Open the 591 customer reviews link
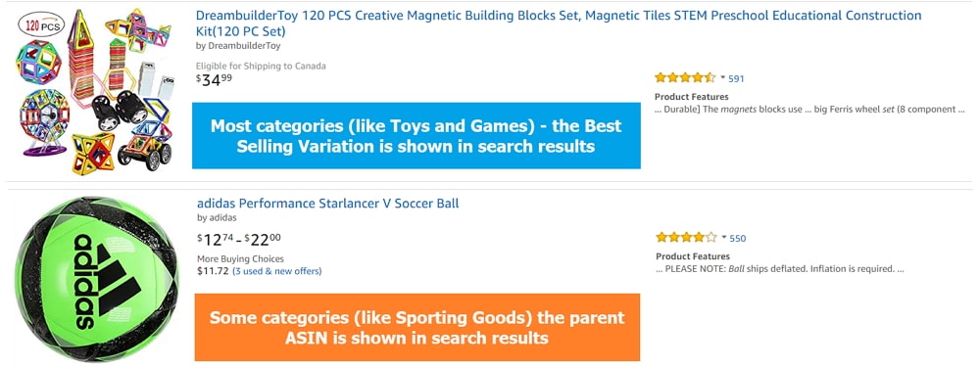Image resolution: width=980 pixels, height=368 pixels. [736, 78]
